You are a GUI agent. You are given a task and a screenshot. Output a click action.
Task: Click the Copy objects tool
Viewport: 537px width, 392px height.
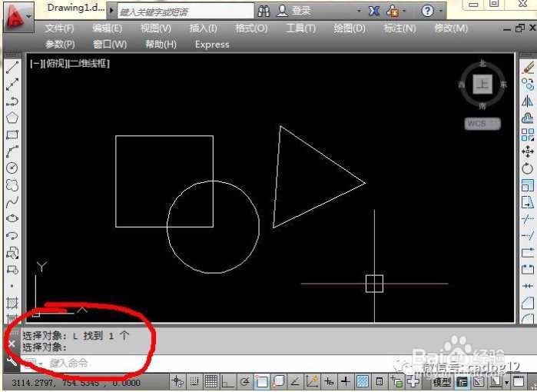coord(528,85)
